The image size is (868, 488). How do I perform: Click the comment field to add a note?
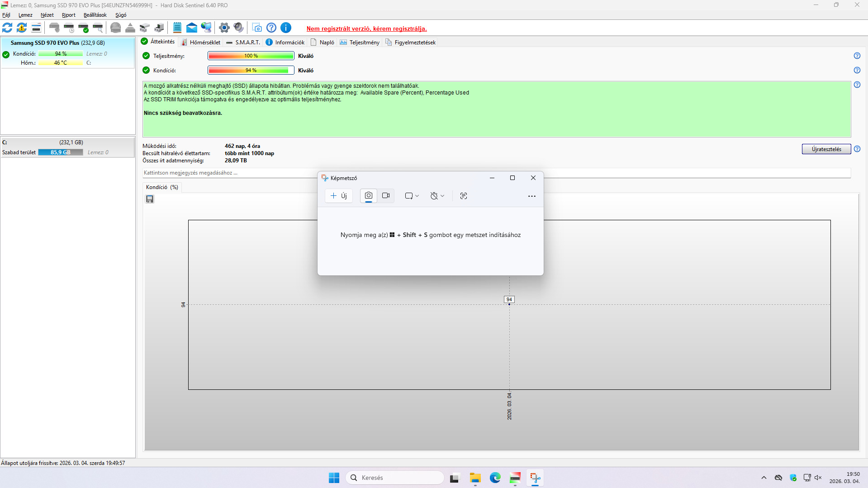click(497, 173)
